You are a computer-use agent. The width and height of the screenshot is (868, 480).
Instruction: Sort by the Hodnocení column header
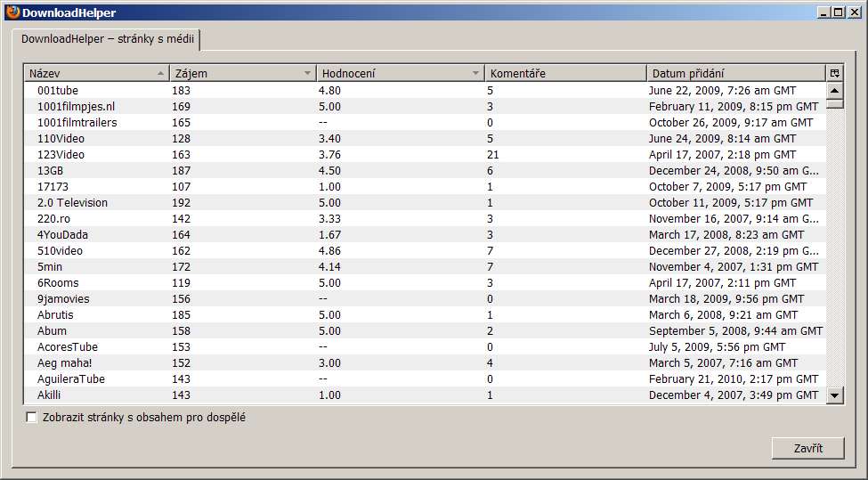pyautogui.click(x=401, y=73)
